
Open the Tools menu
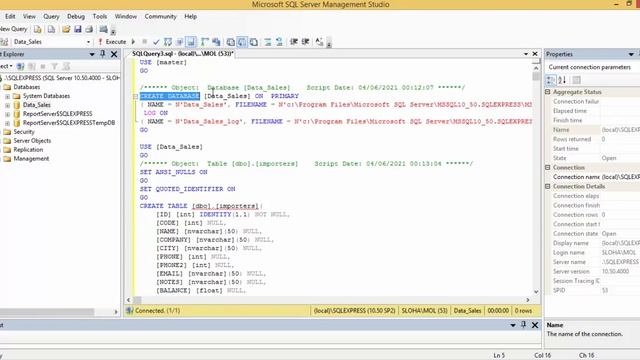[100, 16]
